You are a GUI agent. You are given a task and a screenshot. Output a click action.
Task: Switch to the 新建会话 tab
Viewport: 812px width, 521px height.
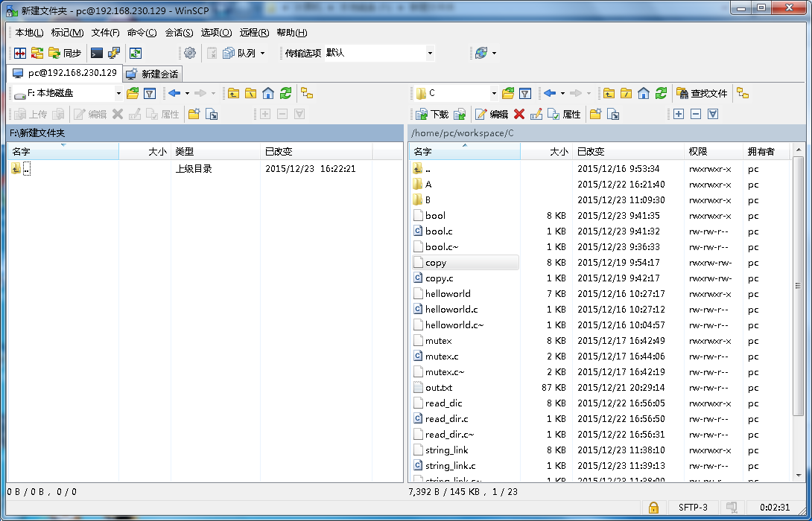(153, 74)
